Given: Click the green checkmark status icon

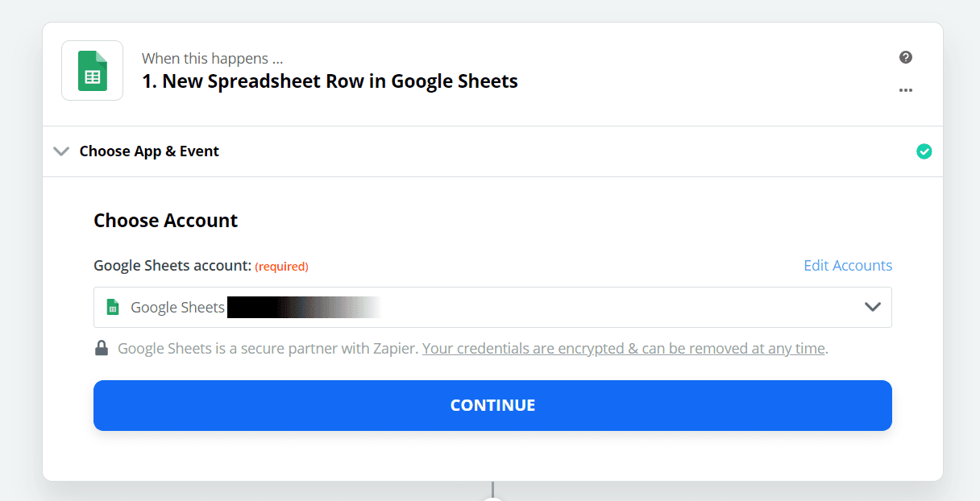Looking at the screenshot, I should pyautogui.click(x=924, y=151).
